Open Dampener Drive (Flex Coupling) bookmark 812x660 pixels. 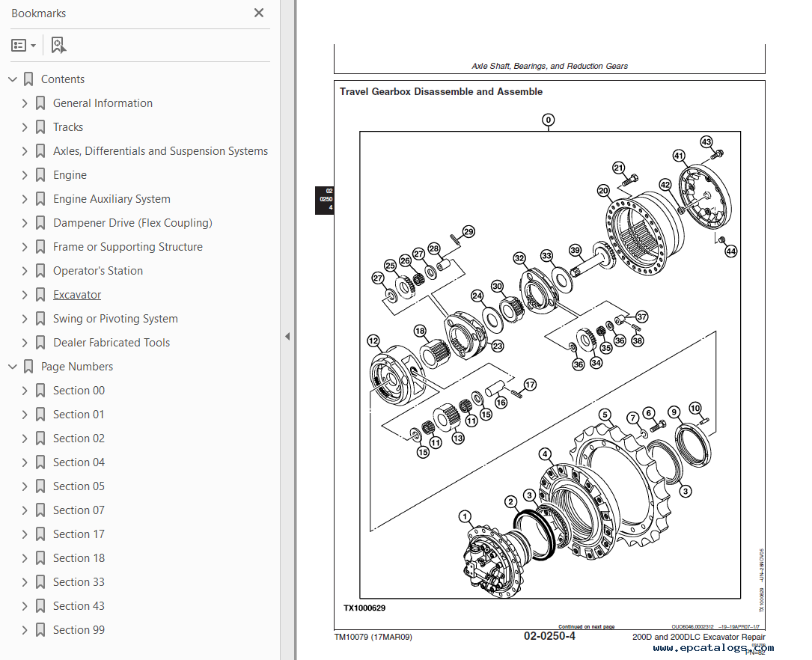point(132,222)
